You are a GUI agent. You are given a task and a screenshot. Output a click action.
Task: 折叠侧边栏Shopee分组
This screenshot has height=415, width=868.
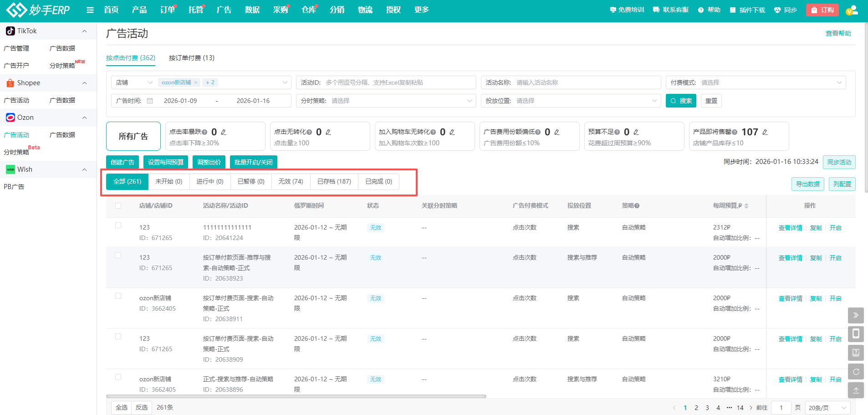click(x=84, y=82)
